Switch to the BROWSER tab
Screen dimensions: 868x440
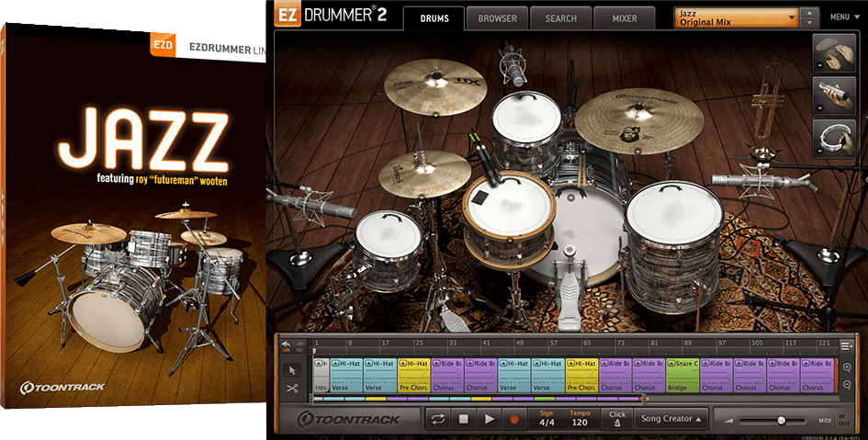(497, 18)
